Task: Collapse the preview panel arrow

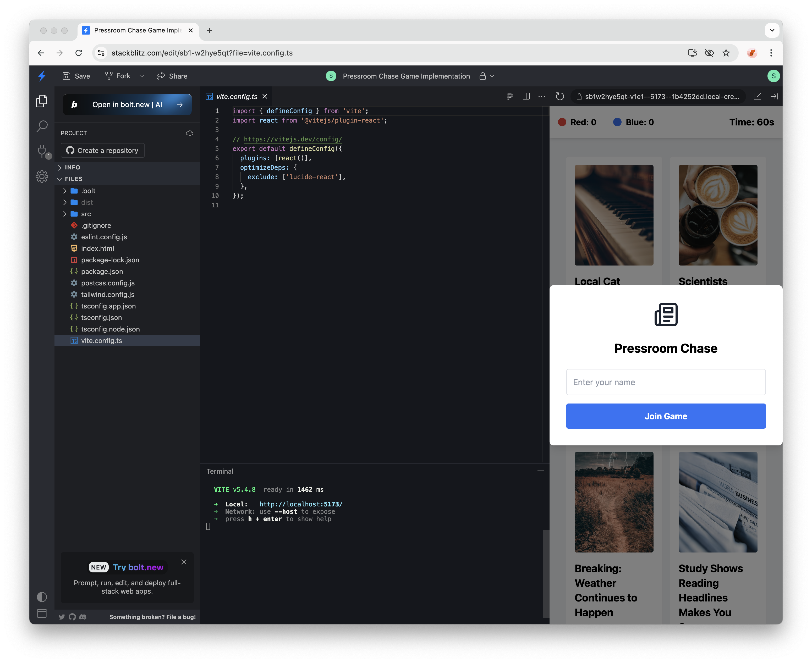Action: 774,97
